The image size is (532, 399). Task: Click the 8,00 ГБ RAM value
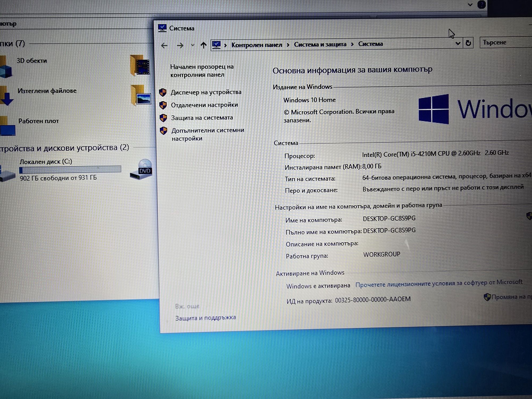pos(372,166)
